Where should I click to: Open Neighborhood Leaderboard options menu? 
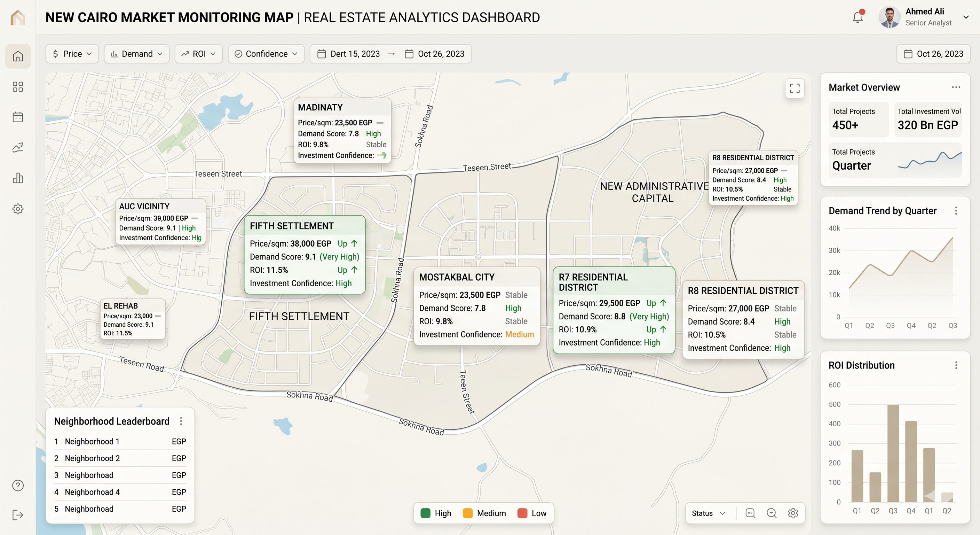coord(181,421)
